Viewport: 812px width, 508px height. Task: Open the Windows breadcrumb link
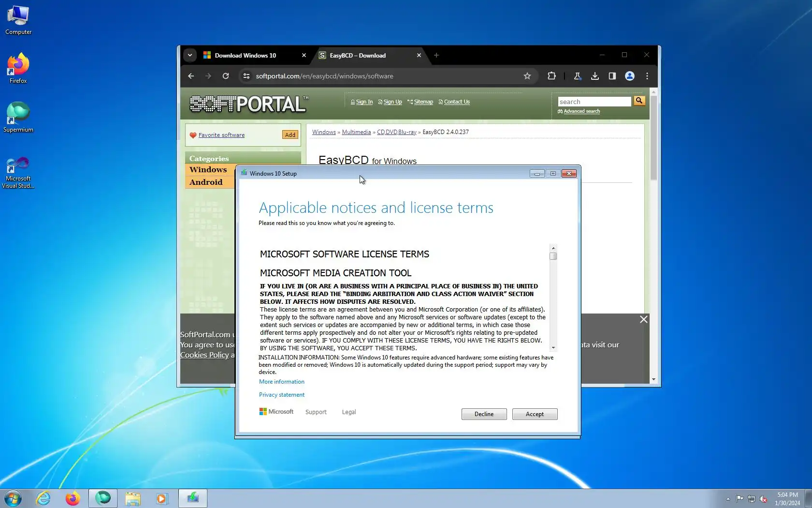point(324,132)
